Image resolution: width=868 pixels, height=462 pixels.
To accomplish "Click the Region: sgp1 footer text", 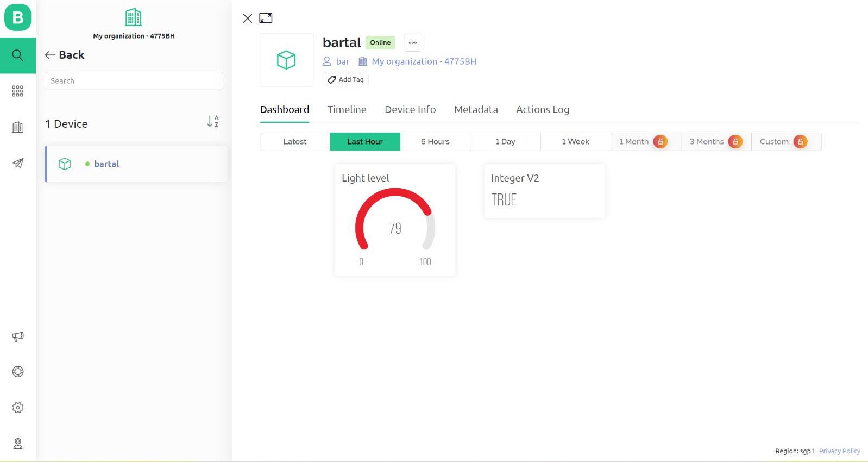I will [795, 451].
